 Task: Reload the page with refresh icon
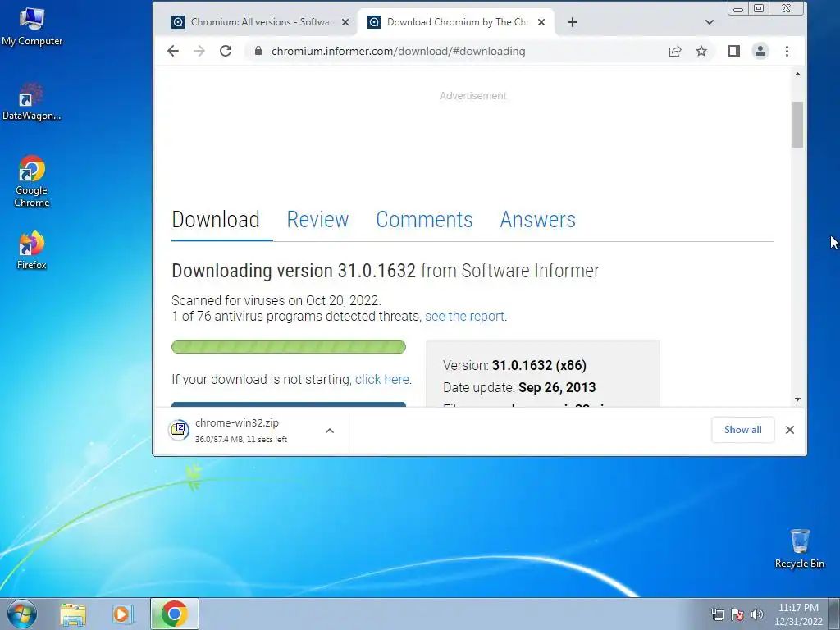pos(226,51)
